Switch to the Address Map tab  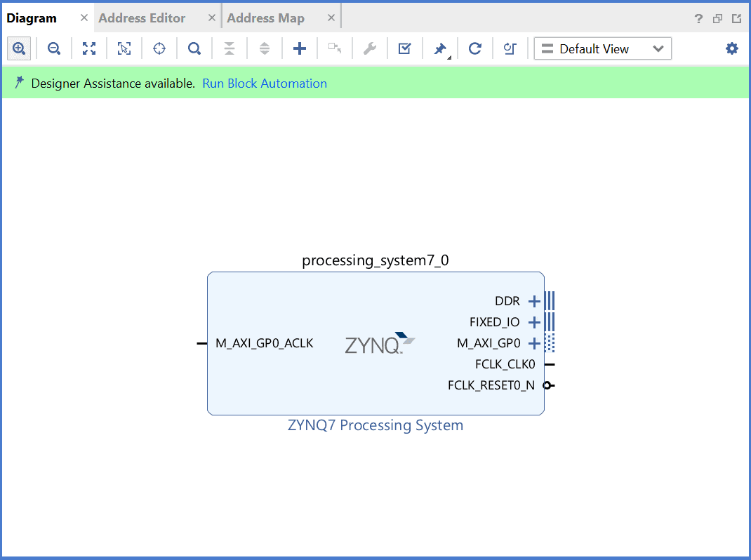click(x=265, y=18)
